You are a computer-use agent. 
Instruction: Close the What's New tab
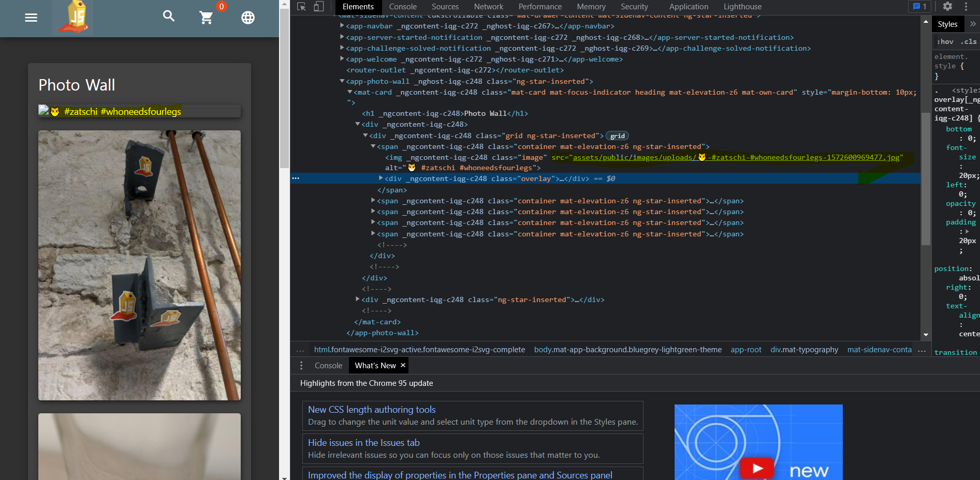coord(403,365)
